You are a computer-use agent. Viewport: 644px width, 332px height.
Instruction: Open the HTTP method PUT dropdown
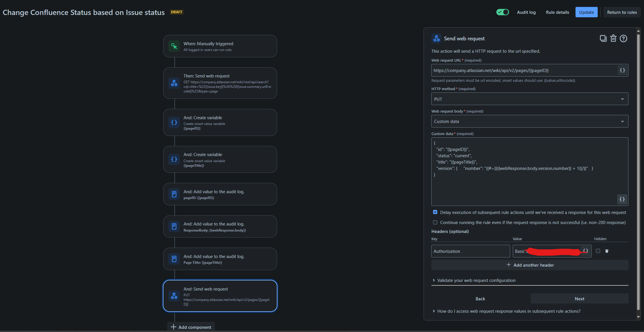(529, 99)
